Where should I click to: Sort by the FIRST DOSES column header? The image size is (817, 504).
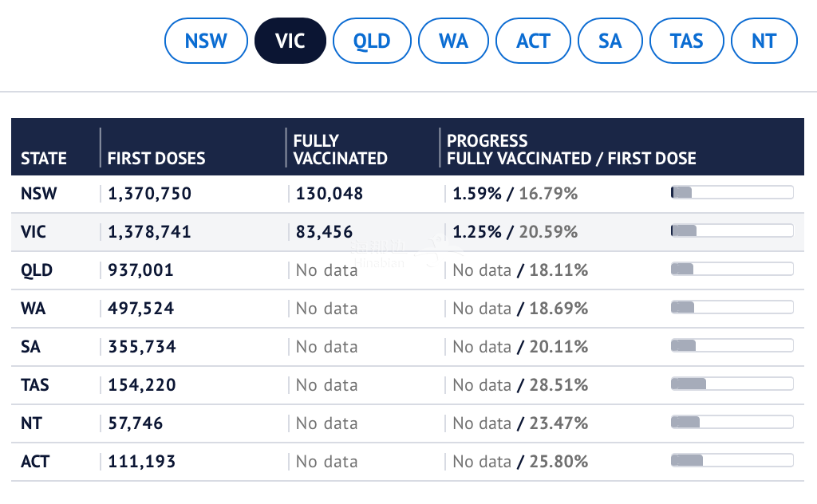coord(156,158)
